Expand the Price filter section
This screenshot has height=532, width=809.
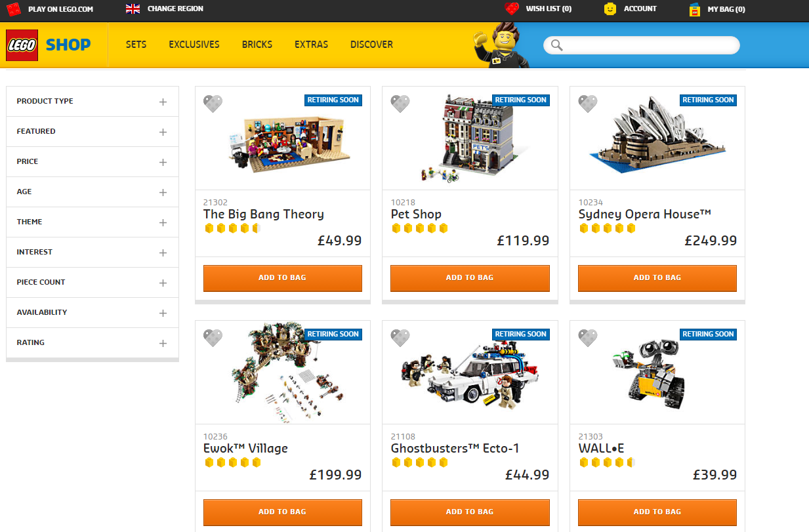[x=93, y=162]
